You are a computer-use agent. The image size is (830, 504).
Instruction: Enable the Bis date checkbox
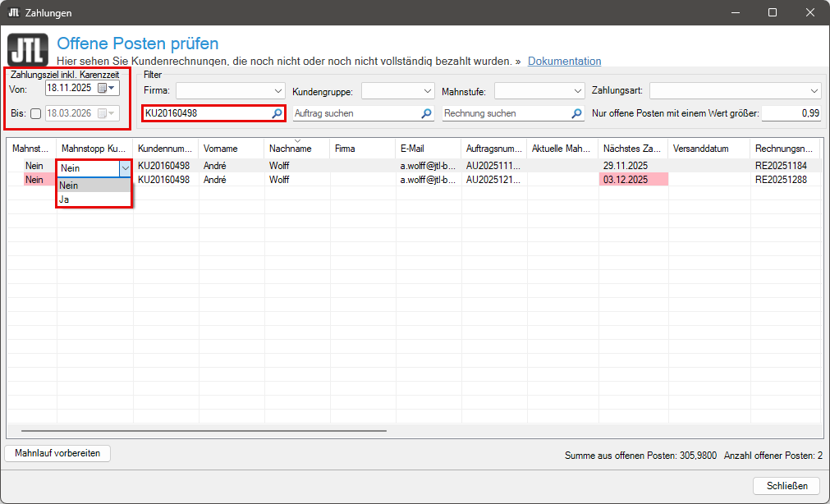click(x=35, y=114)
